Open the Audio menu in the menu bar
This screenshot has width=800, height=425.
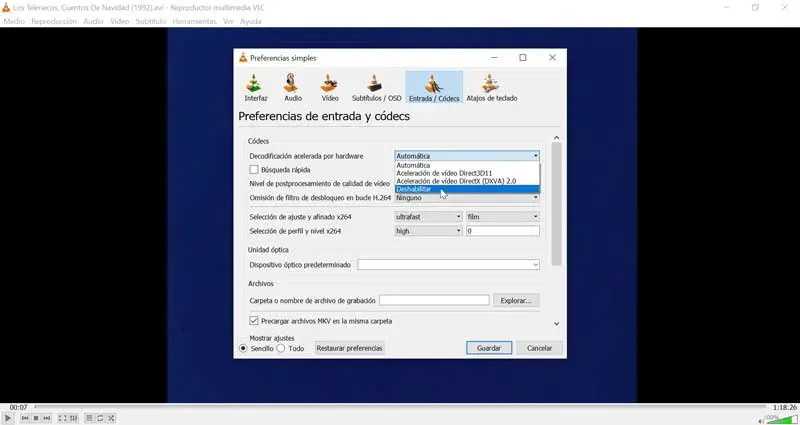[93, 21]
